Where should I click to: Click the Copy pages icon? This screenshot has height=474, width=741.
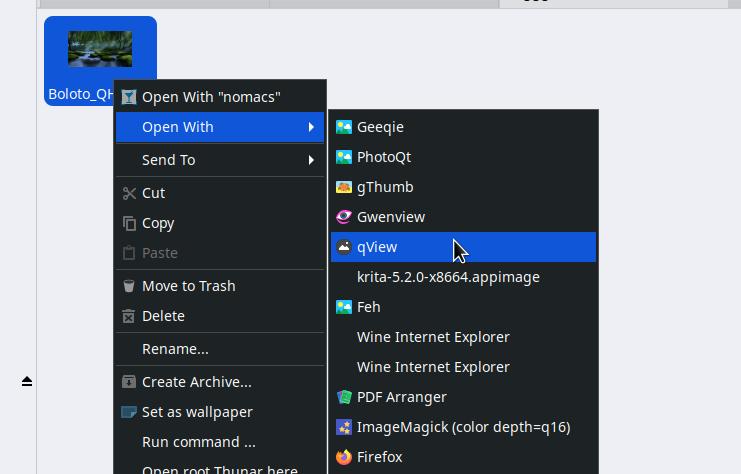pos(129,223)
